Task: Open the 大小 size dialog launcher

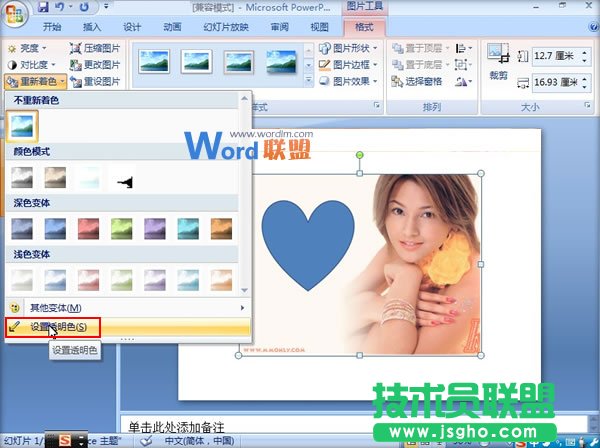Action: 587,105
